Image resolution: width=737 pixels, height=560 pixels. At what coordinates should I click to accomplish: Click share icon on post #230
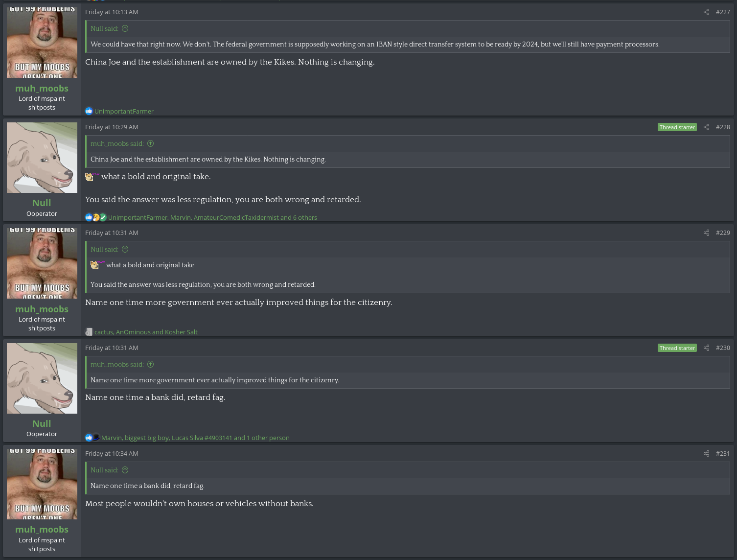tap(706, 348)
